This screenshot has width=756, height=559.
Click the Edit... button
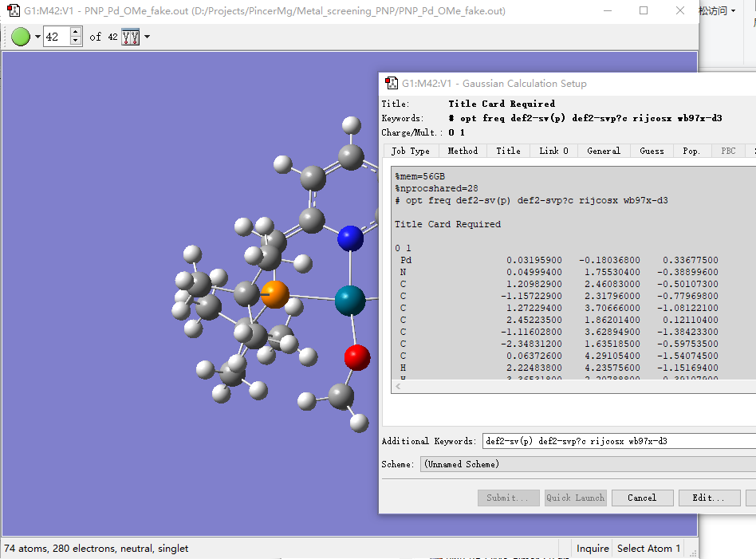coord(708,498)
